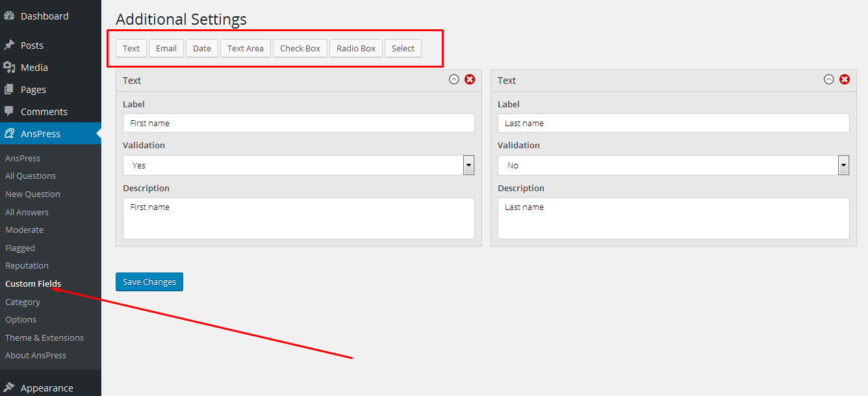Edit Description textarea with First name
The image size is (868, 396).
coord(299,218)
